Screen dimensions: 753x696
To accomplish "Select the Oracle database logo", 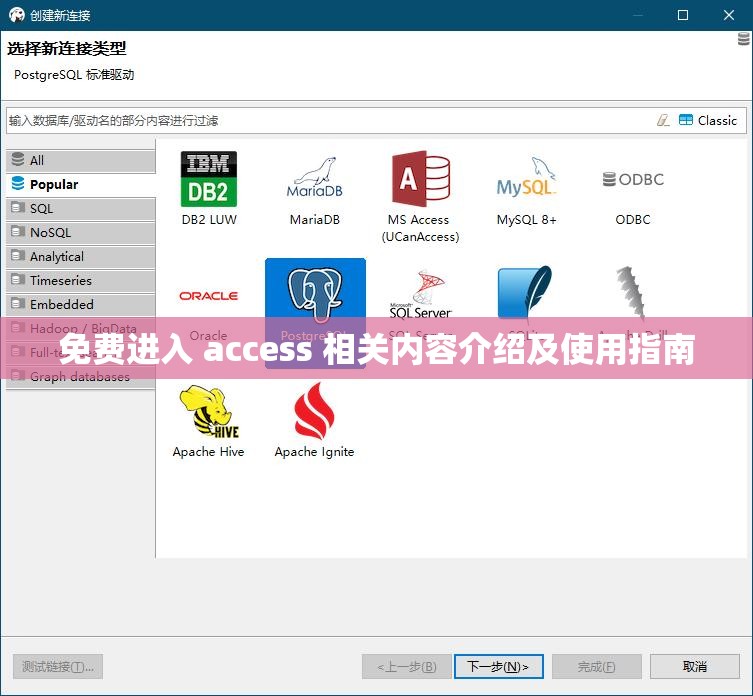I will (x=208, y=296).
